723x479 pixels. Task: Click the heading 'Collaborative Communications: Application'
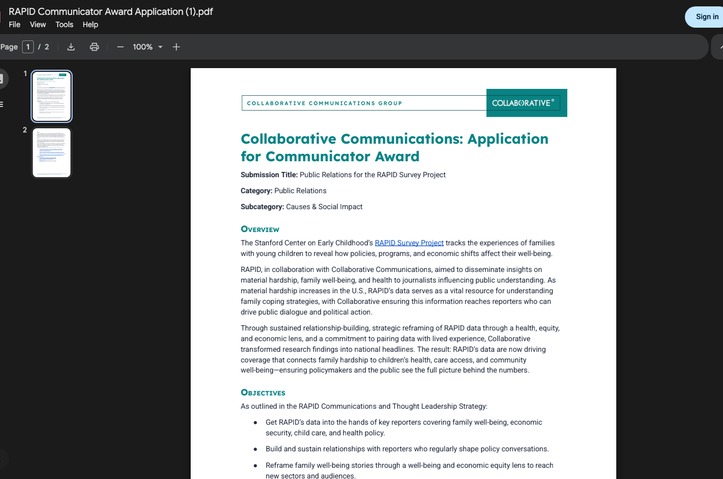pos(395,139)
